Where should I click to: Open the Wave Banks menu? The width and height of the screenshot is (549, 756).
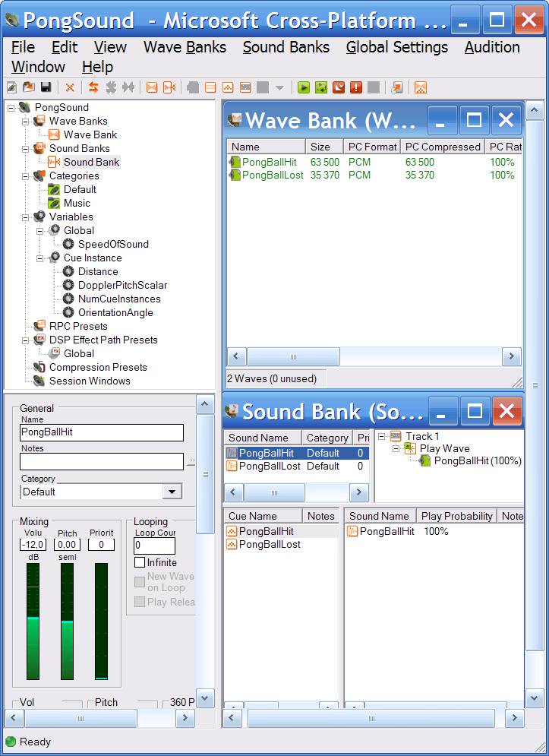click(x=185, y=47)
